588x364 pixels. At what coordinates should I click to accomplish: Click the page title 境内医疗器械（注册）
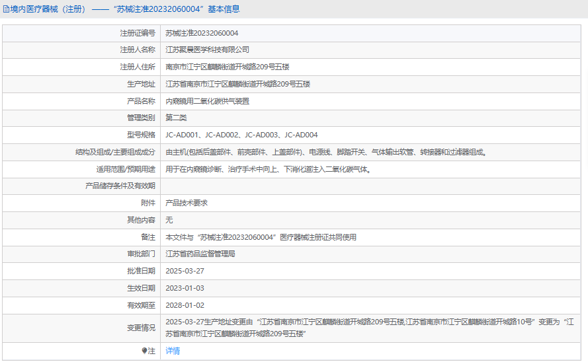pyautogui.click(x=48, y=9)
